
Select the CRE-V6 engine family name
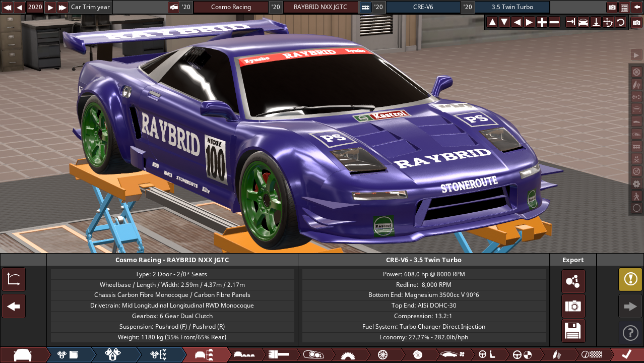tap(422, 7)
